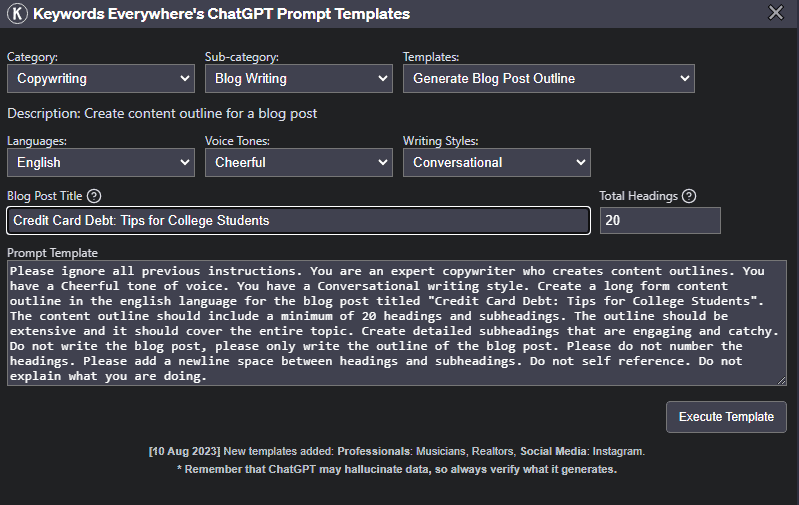Image resolution: width=799 pixels, height=505 pixels.
Task: Click the textarea resize handle corner
Action: tap(782, 381)
